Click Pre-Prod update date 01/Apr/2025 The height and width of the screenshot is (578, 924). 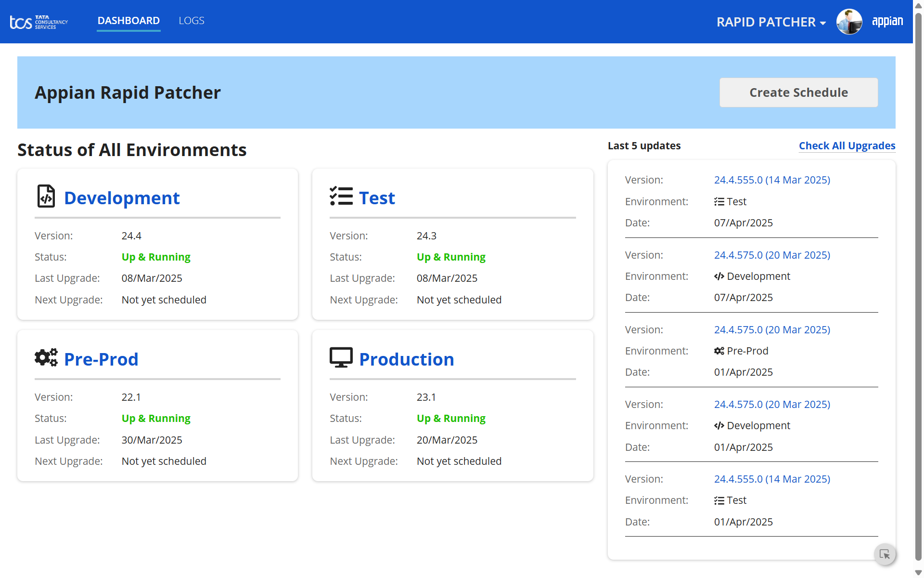click(743, 372)
